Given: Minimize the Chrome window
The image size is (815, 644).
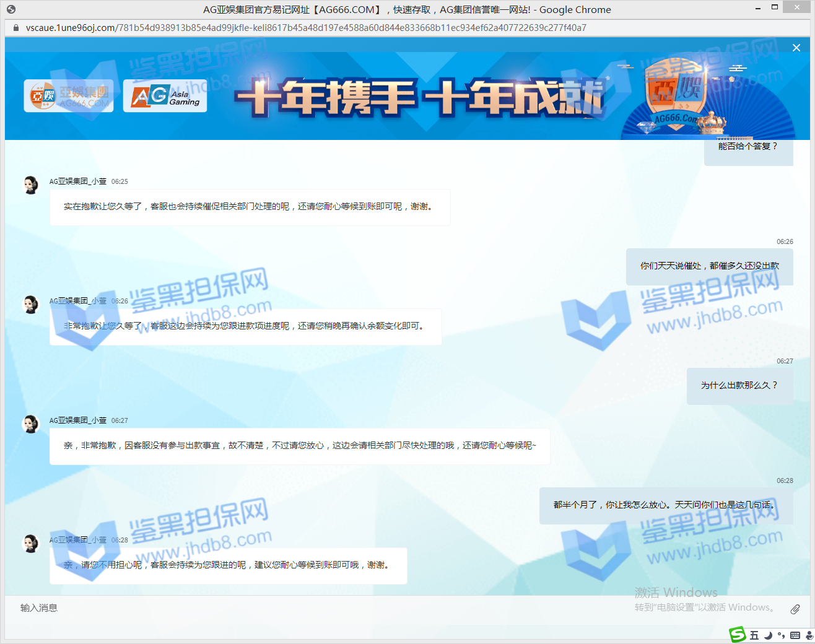Looking at the screenshot, I should tap(758, 9).
